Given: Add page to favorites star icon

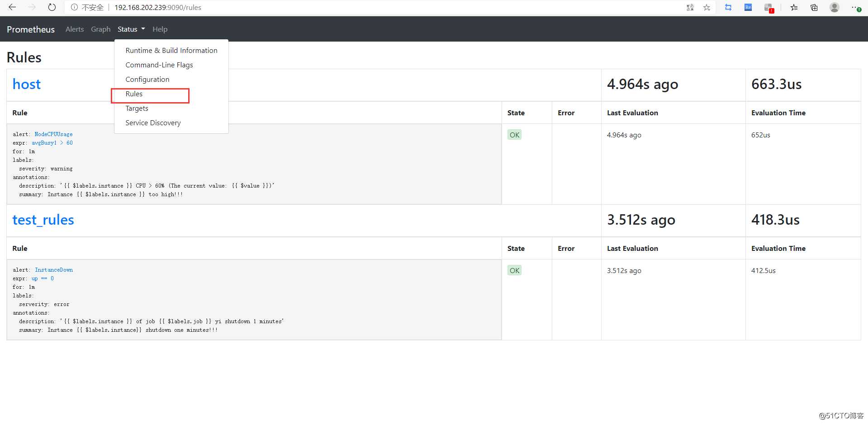Looking at the screenshot, I should (707, 7).
